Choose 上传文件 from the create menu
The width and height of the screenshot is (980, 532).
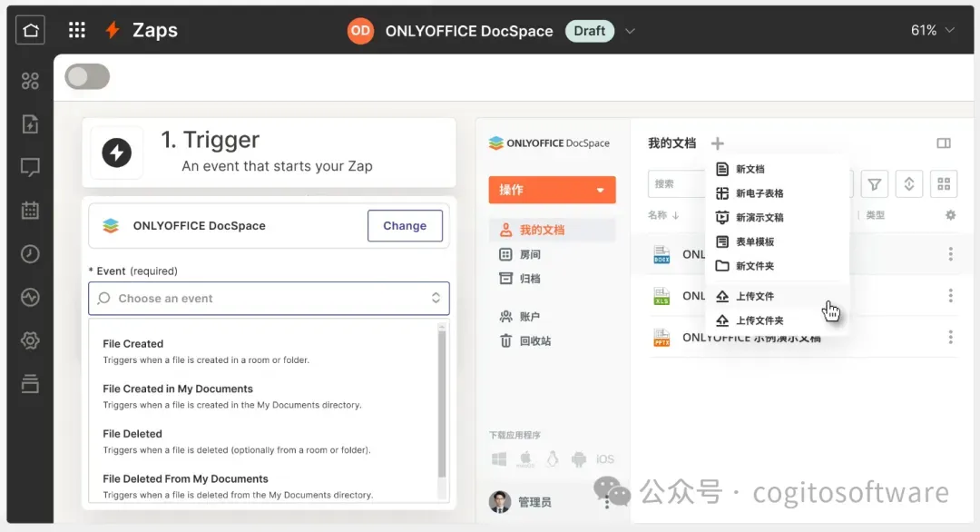click(777, 296)
